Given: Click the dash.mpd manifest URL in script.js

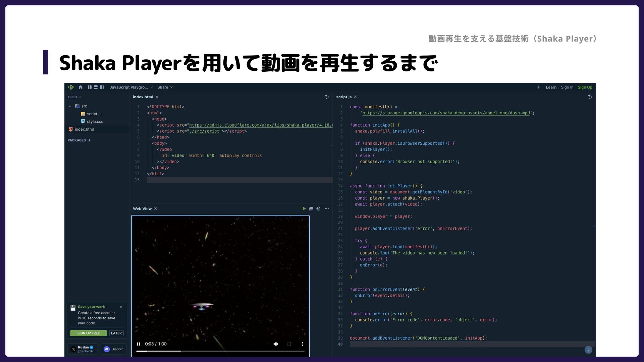Looking at the screenshot, I should (x=446, y=113).
